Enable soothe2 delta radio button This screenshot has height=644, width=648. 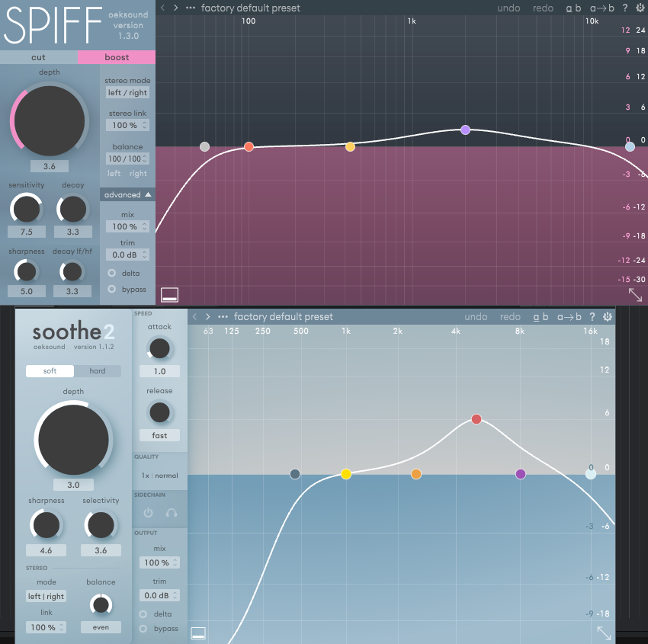[x=143, y=614]
